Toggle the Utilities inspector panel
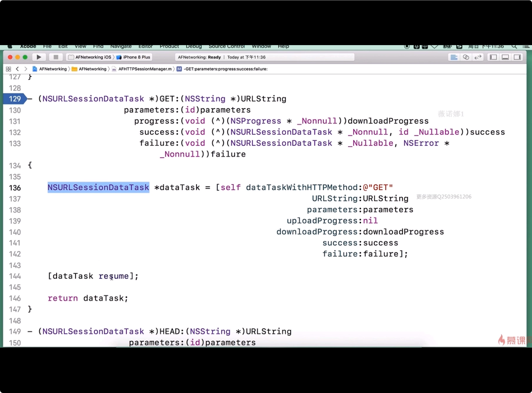The image size is (532, 393). tap(517, 57)
